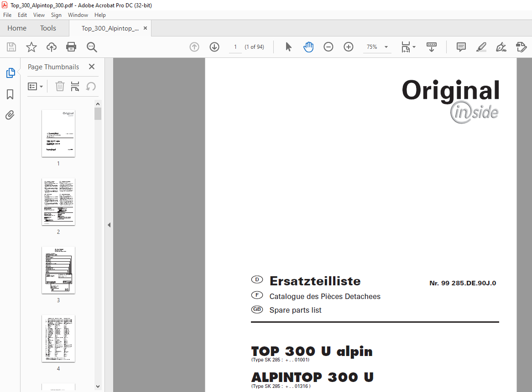Viewport: 532px width, 392px height.
Task: Click the Save file icon
Action: (11, 47)
